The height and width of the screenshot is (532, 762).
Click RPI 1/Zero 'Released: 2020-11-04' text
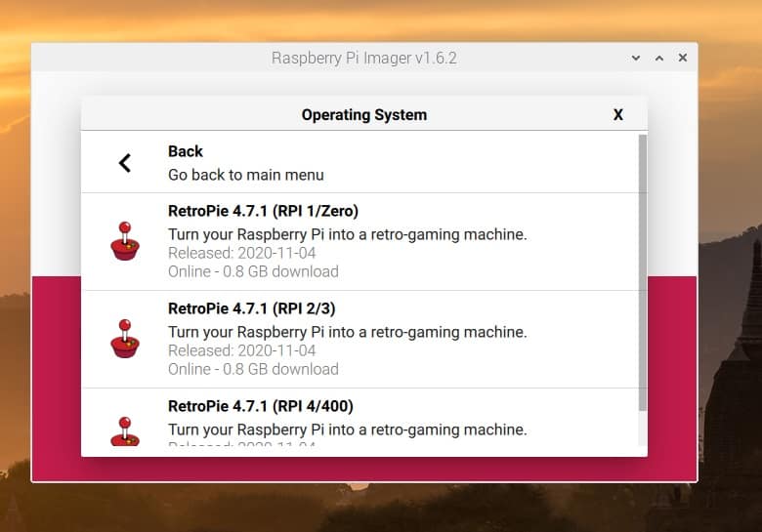(x=242, y=253)
